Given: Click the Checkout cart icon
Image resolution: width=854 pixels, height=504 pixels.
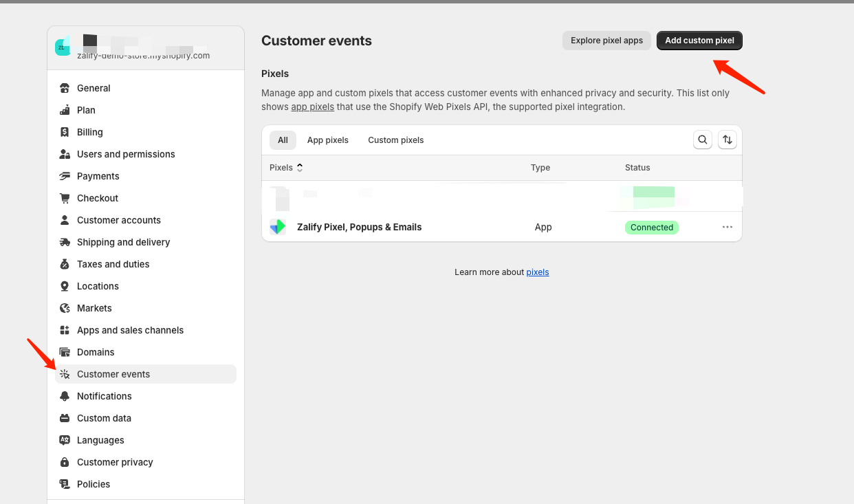Looking at the screenshot, I should coord(65,198).
